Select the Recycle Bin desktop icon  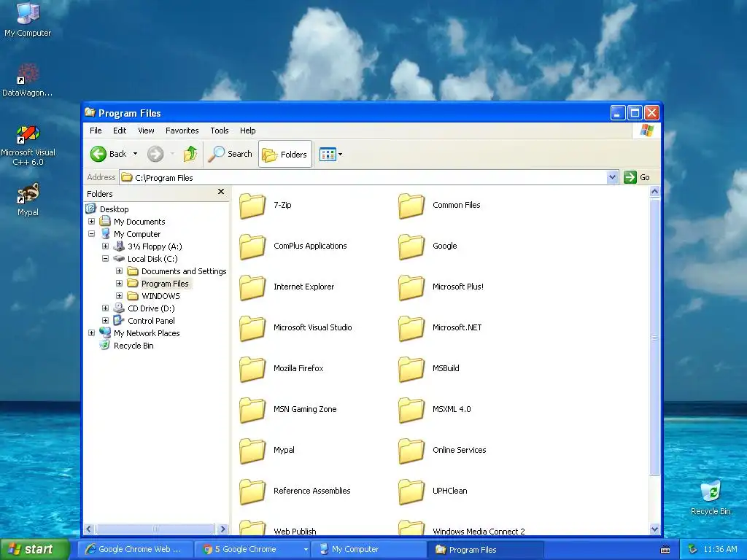pyautogui.click(x=711, y=498)
